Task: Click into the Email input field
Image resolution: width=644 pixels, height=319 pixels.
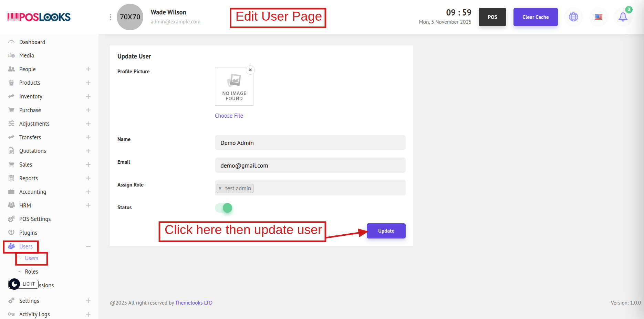Action: (x=310, y=166)
